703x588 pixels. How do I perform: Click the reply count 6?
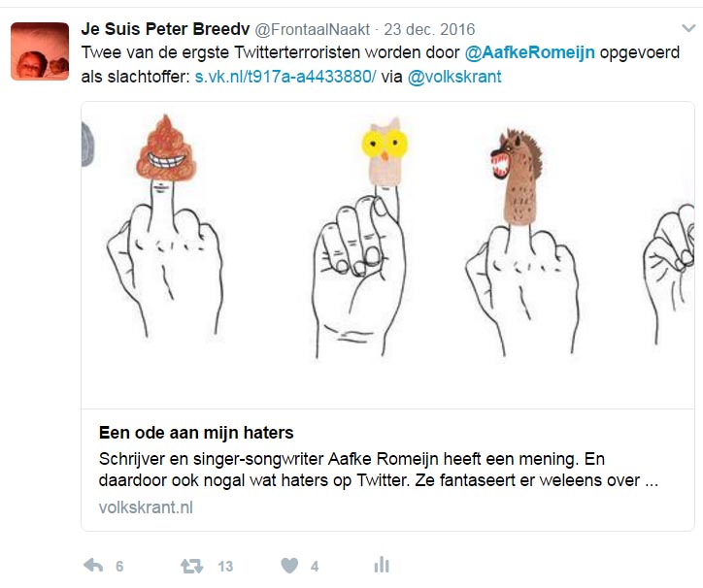[119, 567]
